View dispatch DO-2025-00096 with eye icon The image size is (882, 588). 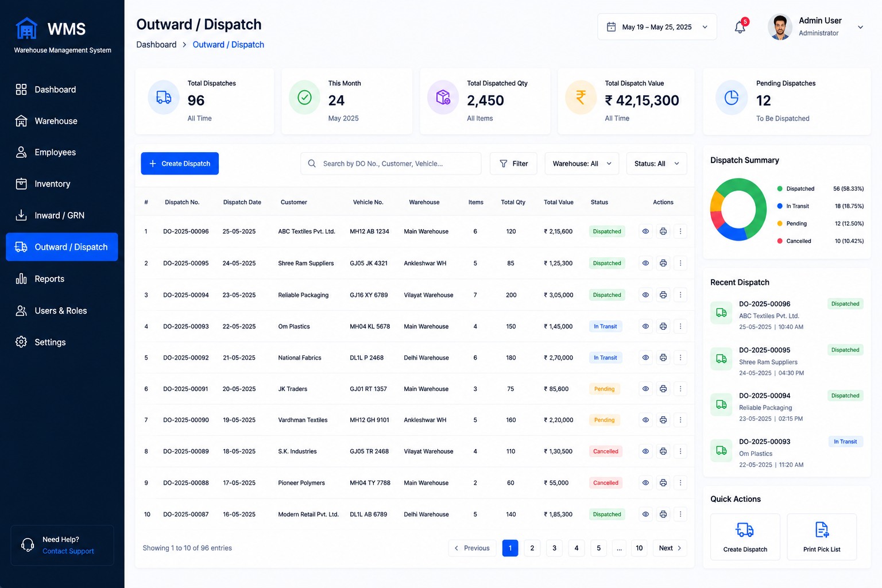tap(645, 231)
